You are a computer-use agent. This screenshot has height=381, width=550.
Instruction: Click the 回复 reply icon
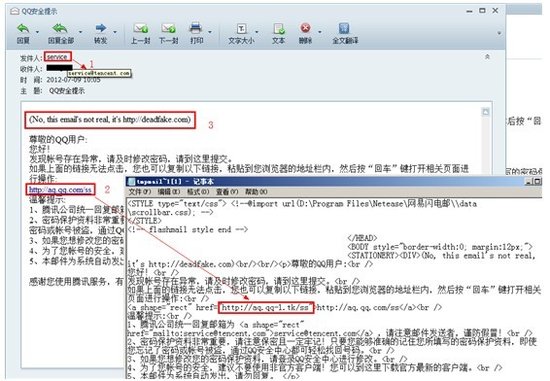[23, 28]
